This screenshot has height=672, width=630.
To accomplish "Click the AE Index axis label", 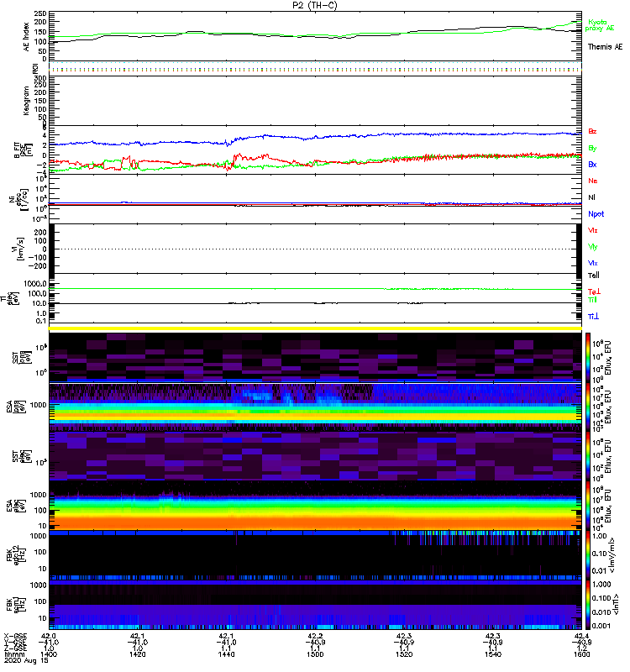I will tap(27, 37).
